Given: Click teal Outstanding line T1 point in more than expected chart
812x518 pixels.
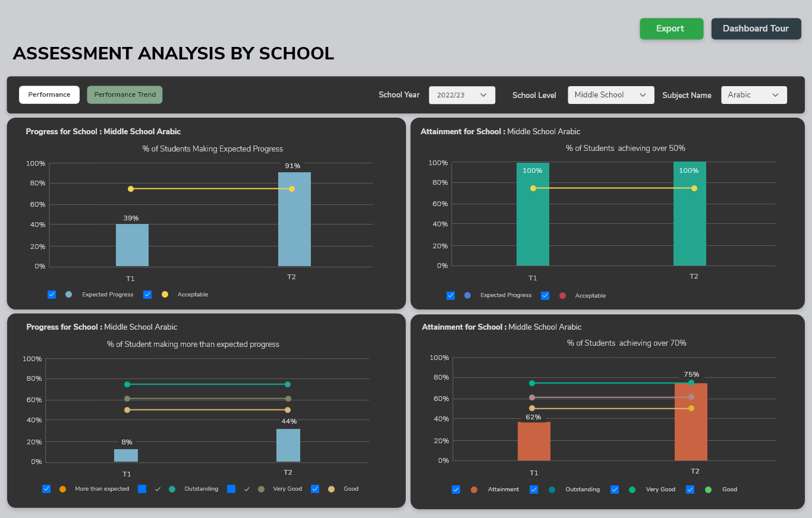Looking at the screenshot, I should (127, 384).
